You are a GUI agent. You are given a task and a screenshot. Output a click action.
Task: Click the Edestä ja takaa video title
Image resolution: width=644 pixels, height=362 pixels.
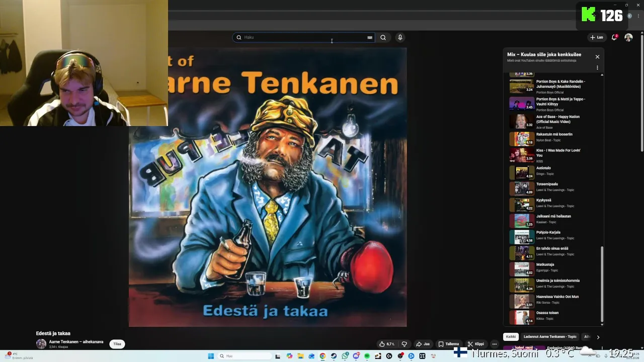pyautogui.click(x=53, y=333)
